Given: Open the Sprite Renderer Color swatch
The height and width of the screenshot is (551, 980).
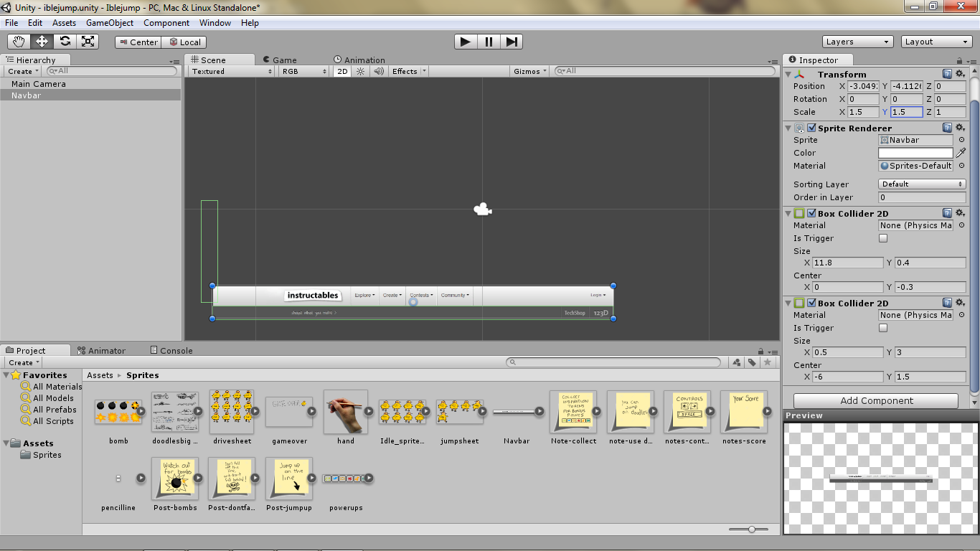Looking at the screenshot, I should (916, 152).
